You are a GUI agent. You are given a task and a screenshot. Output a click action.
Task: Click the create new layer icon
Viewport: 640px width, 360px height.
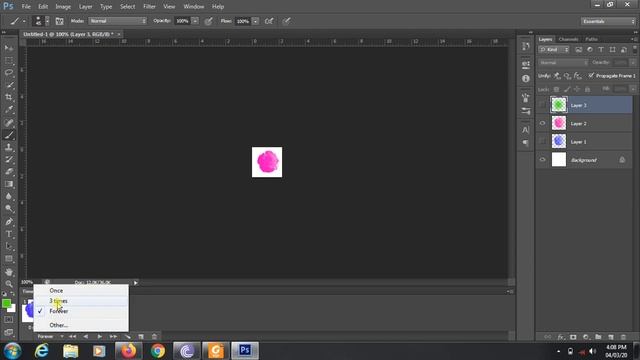tap(611, 337)
